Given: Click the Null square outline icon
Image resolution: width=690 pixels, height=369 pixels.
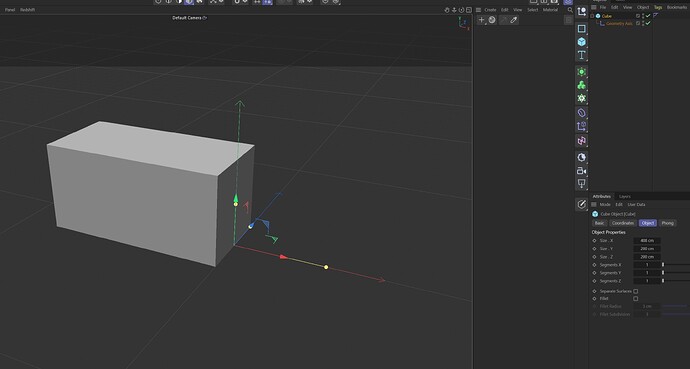Looking at the screenshot, I should tap(581, 29).
